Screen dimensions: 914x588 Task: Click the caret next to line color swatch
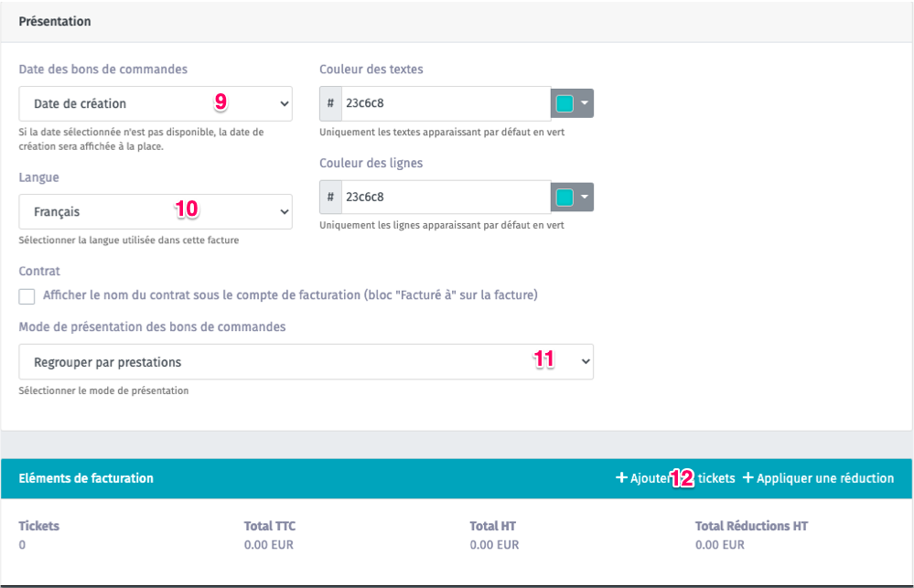(585, 197)
